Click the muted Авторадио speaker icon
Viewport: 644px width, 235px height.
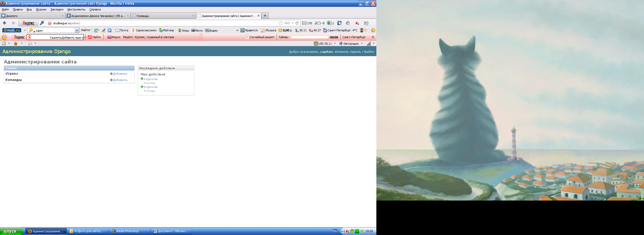(341, 44)
